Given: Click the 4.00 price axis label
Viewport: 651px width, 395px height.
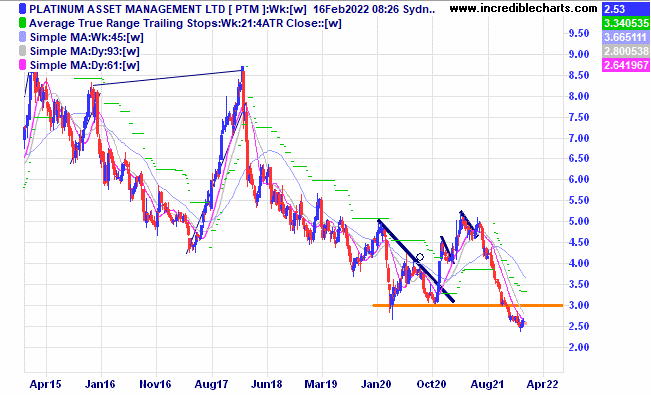Looking at the screenshot, I should (579, 263).
